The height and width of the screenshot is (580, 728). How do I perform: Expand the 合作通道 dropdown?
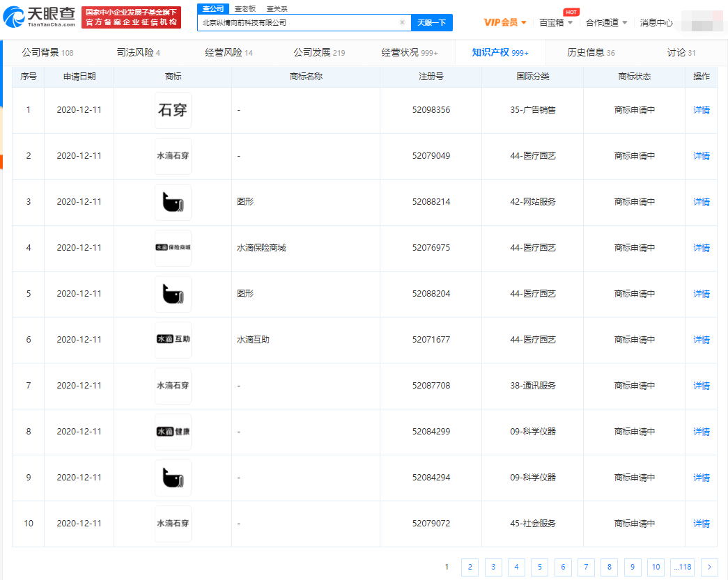pyautogui.click(x=606, y=22)
